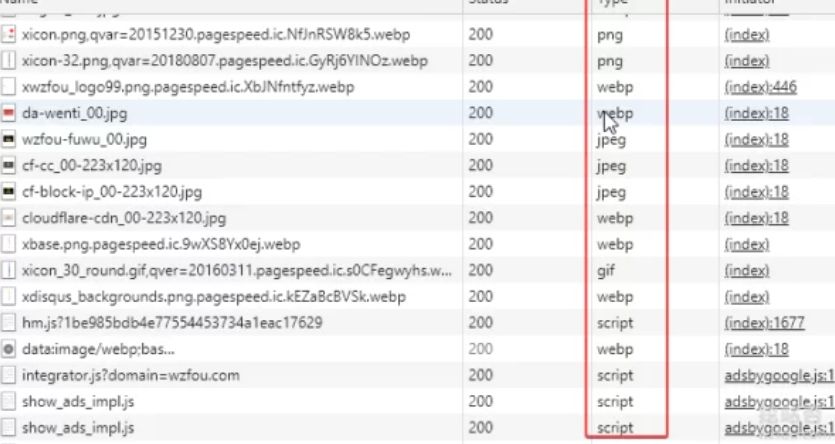Select the cf-cc_00-223x120.jpg request name
835x444 pixels.
pos(92,166)
